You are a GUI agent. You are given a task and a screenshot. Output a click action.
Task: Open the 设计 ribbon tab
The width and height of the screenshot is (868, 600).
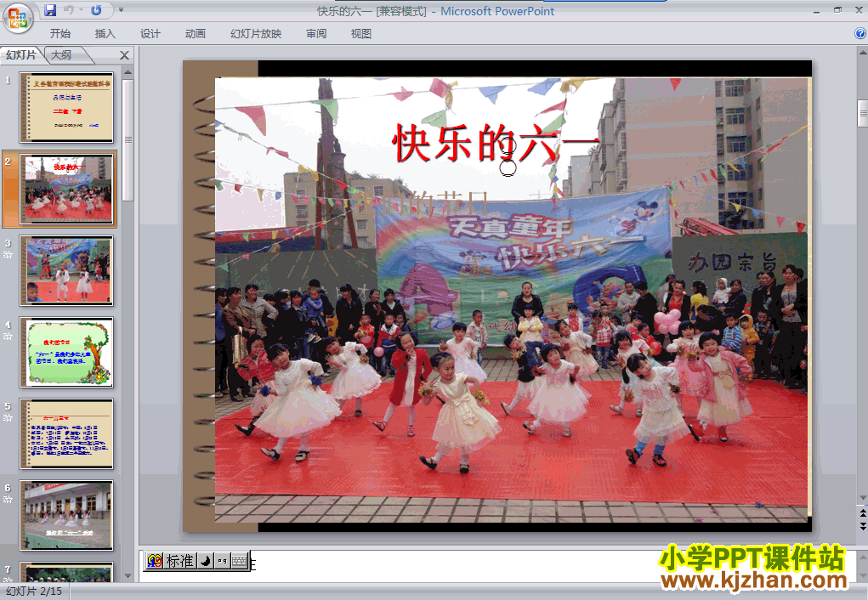tap(150, 34)
